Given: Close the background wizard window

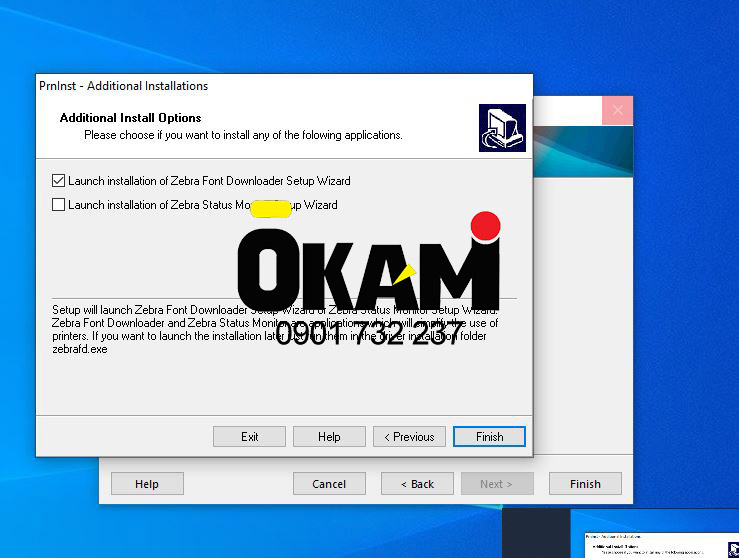Looking at the screenshot, I should (x=617, y=110).
